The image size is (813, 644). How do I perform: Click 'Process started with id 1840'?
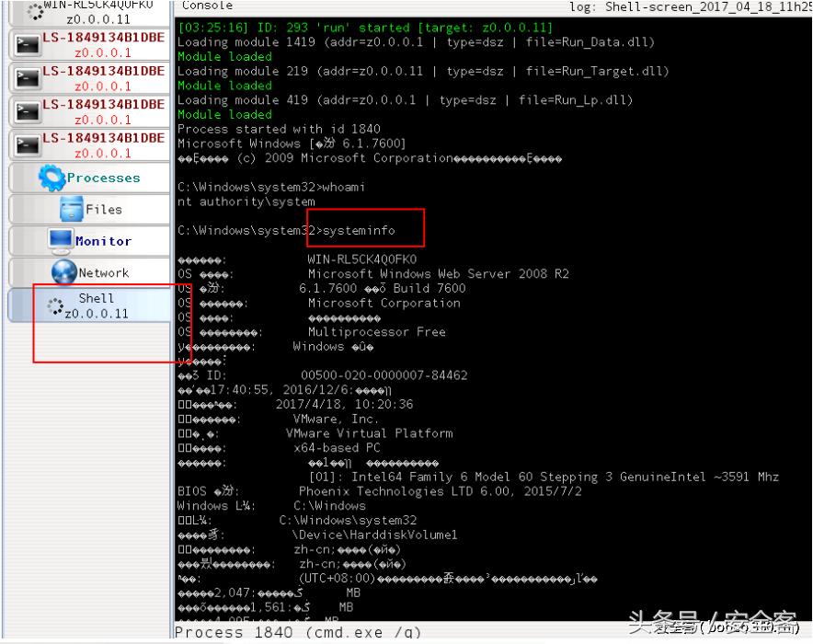(x=279, y=129)
